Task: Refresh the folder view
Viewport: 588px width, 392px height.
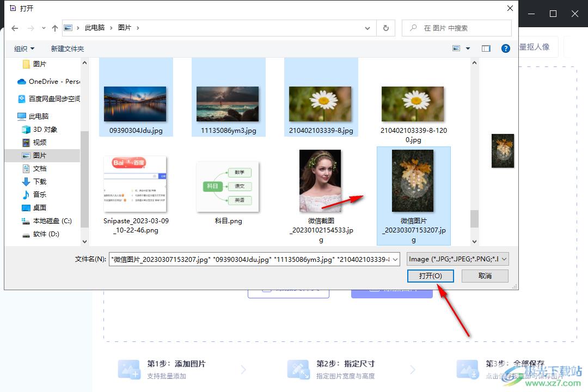Action: click(x=386, y=28)
